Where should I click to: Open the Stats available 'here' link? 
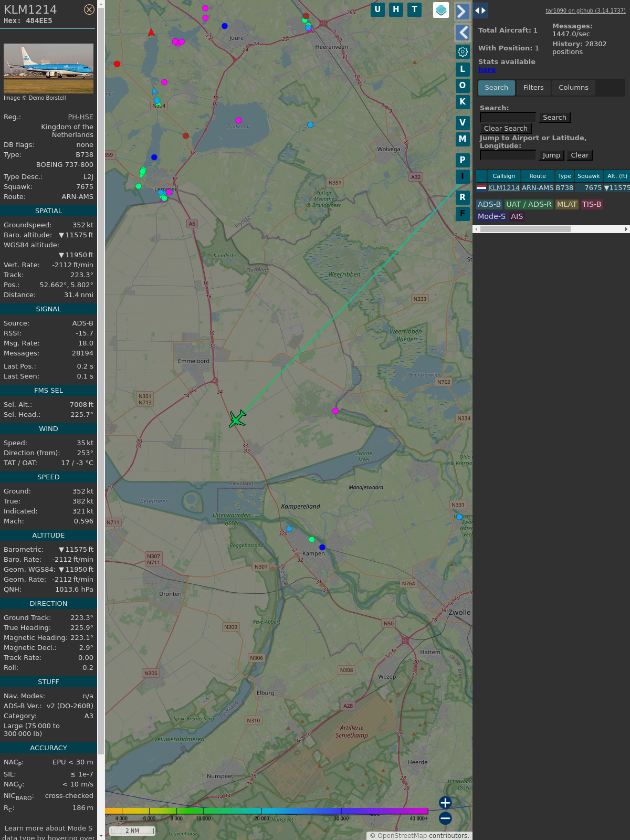click(x=487, y=70)
